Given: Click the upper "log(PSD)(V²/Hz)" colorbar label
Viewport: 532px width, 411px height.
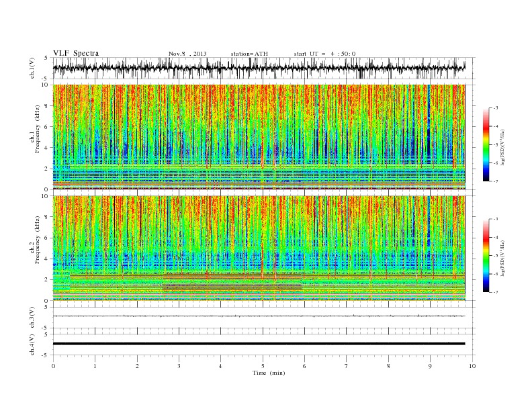Looking at the screenshot, I should pyautogui.click(x=503, y=146).
